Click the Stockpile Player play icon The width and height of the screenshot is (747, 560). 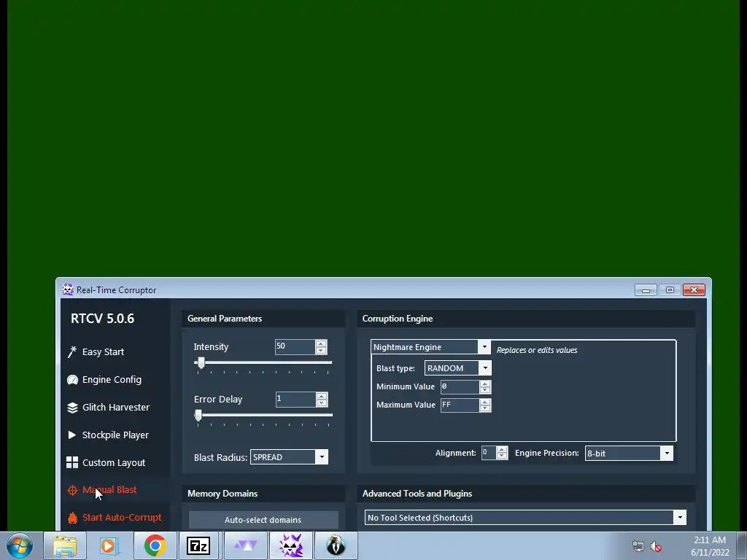pos(72,435)
